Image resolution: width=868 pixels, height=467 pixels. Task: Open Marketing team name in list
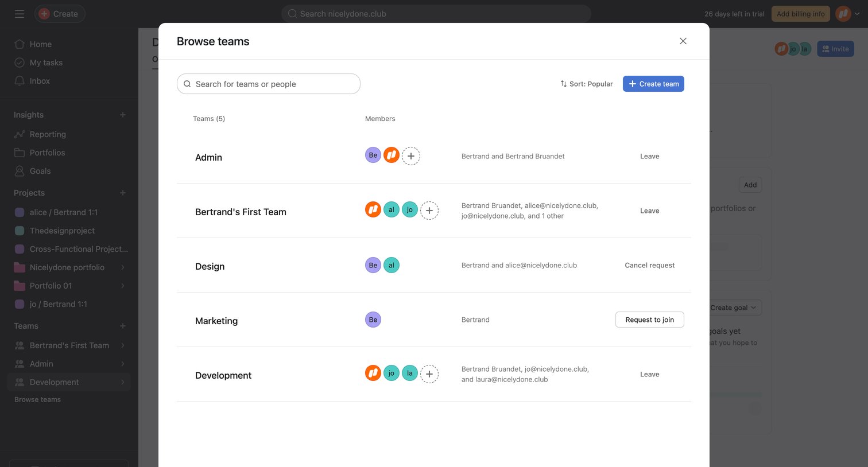coord(216,321)
